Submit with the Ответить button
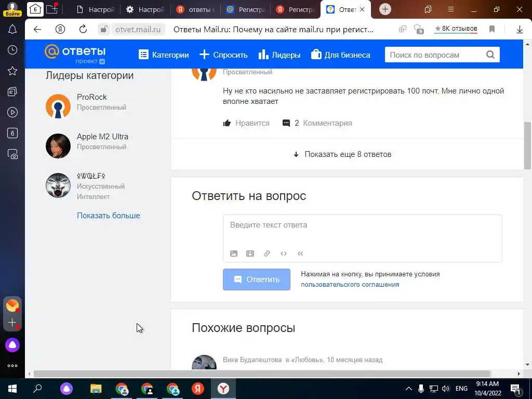Screen dimensions: 532x399 [257, 280]
